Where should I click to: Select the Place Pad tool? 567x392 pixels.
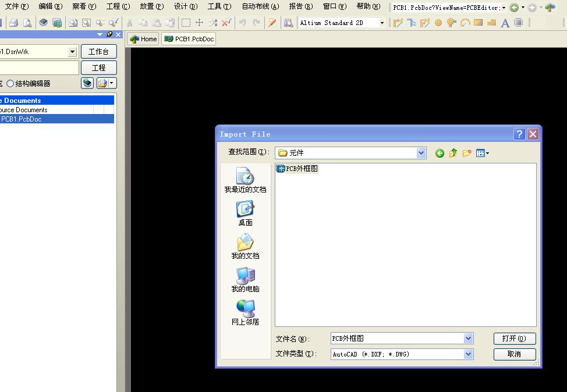438,23
